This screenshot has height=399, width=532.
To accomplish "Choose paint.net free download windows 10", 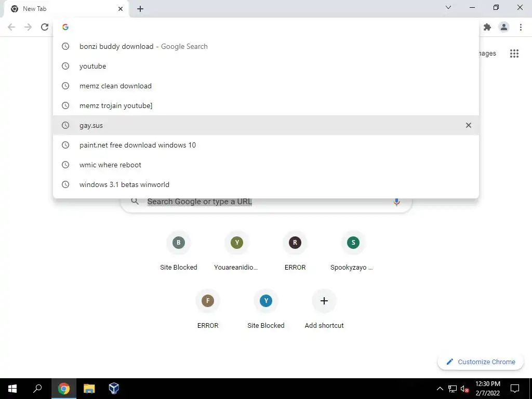I will click(266, 145).
